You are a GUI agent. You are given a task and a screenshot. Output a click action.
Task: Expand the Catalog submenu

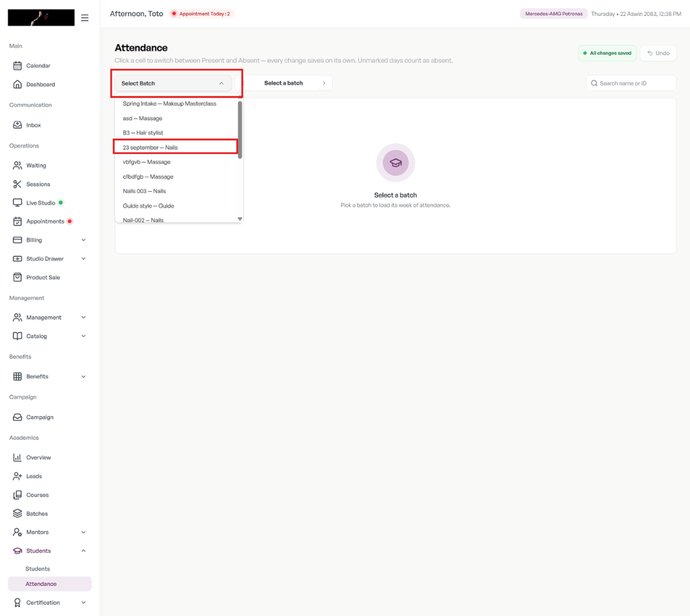click(84, 336)
